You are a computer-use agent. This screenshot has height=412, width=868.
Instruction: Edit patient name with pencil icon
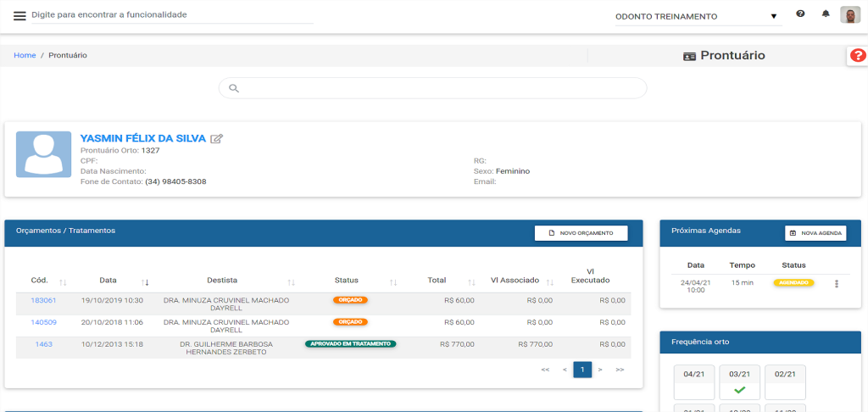pyautogui.click(x=217, y=139)
